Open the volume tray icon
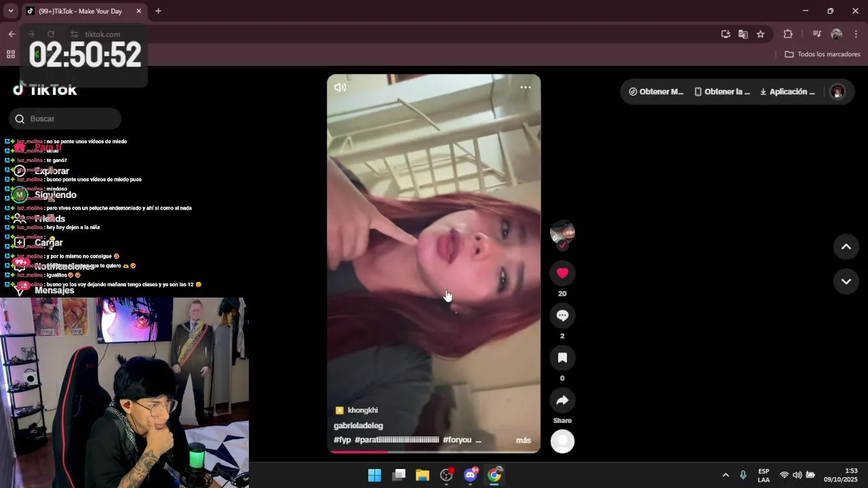The width and height of the screenshot is (868, 488). (797, 475)
